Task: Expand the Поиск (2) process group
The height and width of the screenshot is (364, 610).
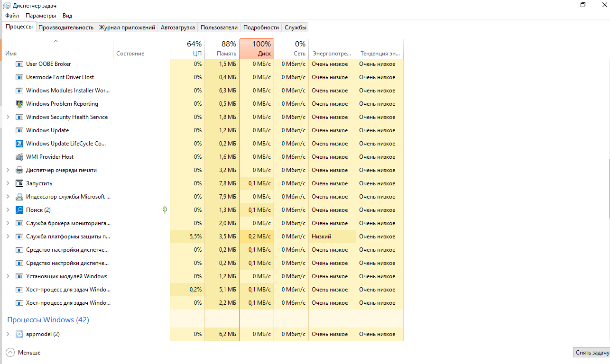Action: [8, 209]
